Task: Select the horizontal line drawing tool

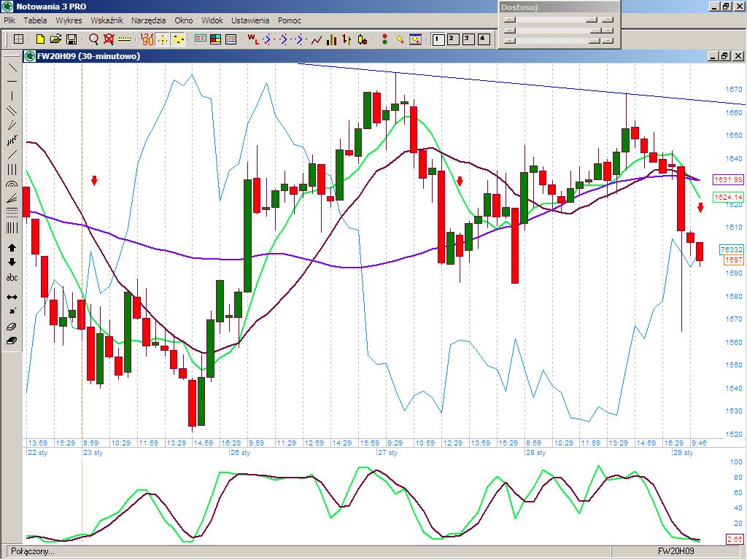Action: pyautogui.click(x=12, y=81)
